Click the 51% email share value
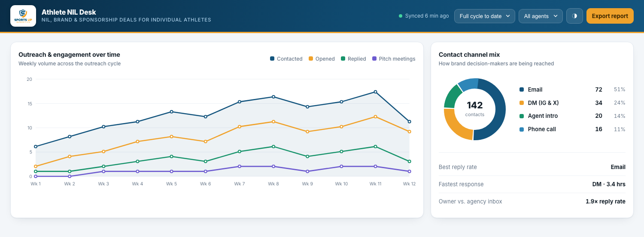This screenshot has width=644, height=237. point(620,90)
